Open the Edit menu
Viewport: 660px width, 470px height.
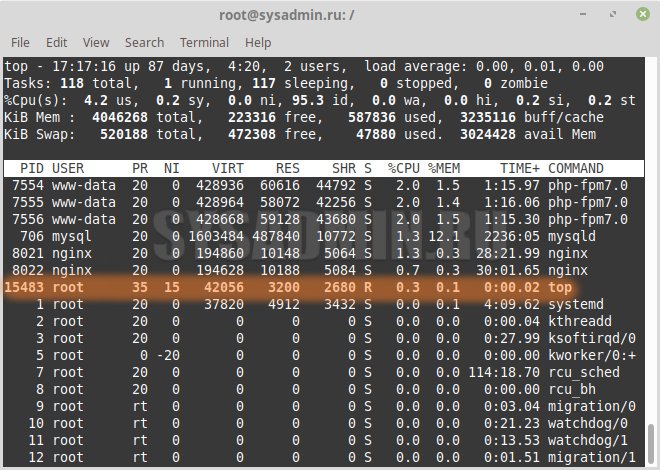[x=56, y=43]
